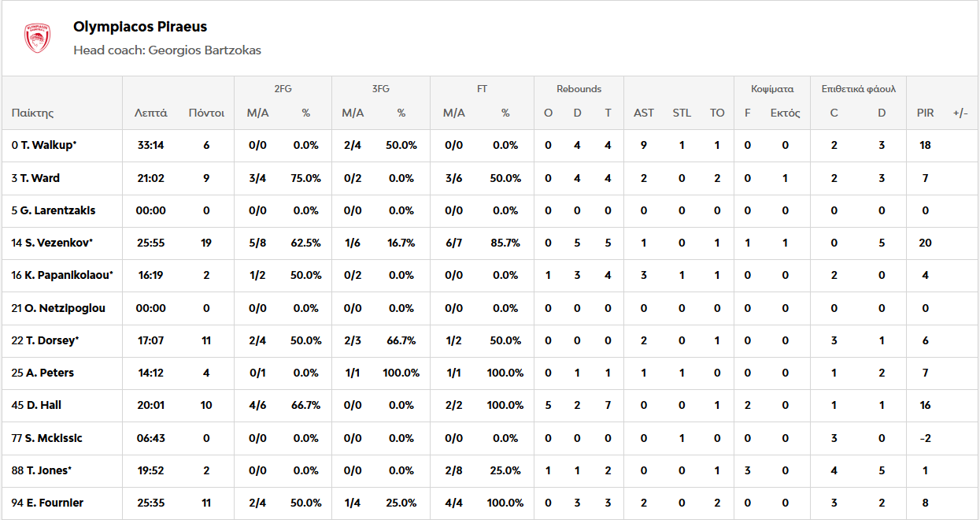
Task: Open the Olympiacos Piraeus team title
Action: tap(140, 27)
